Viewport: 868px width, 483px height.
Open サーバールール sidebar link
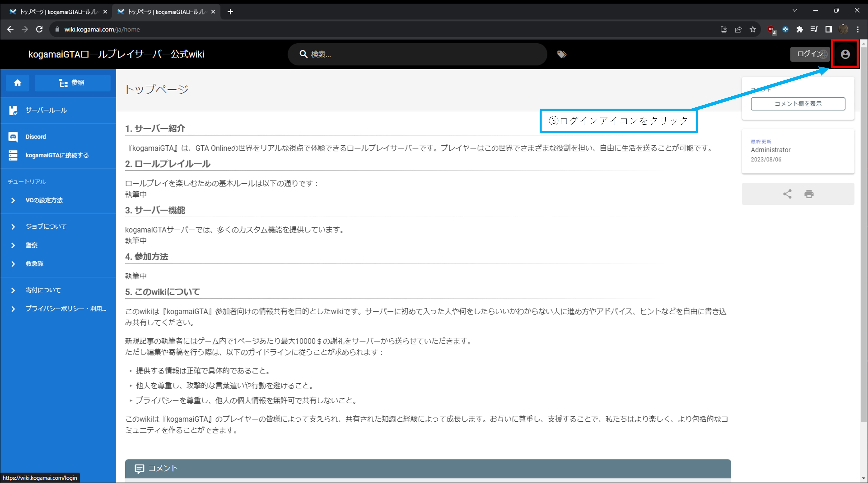tap(46, 110)
